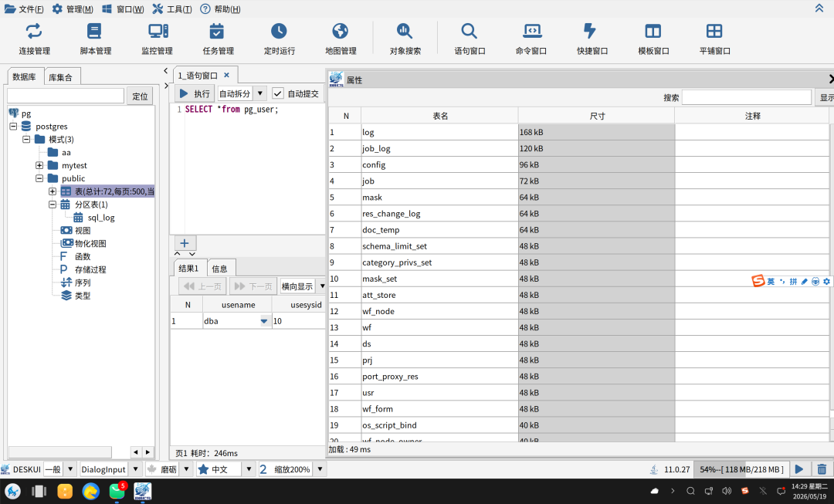Open 平铺窗口 tile windows icon
834x504 pixels.
pyautogui.click(x=714, y=31)
